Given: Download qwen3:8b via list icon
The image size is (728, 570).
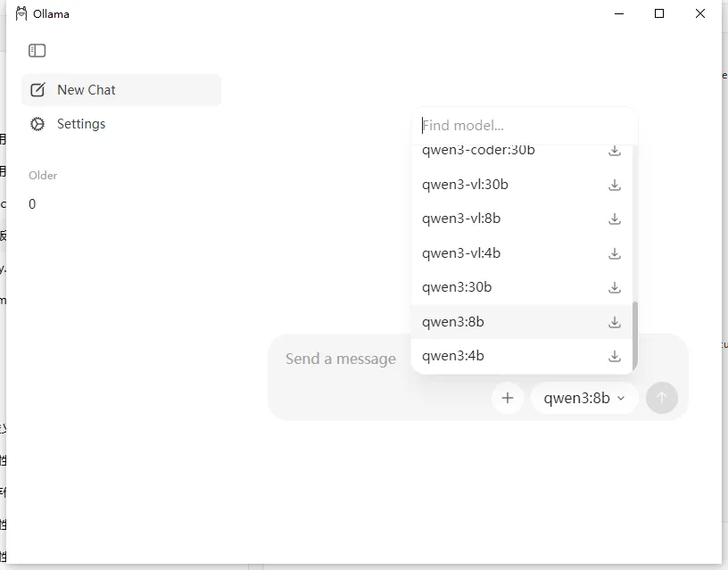Looking at the screenshot, I should point(614,322).
